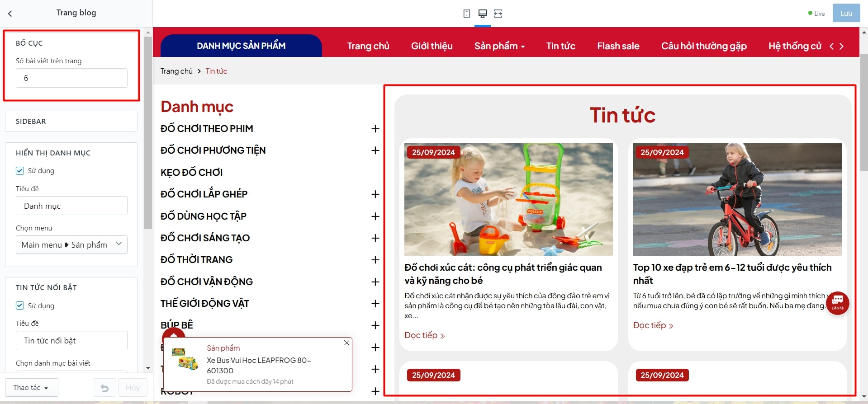Open Hệ thống cử menu item

click(x=795, y=46)
